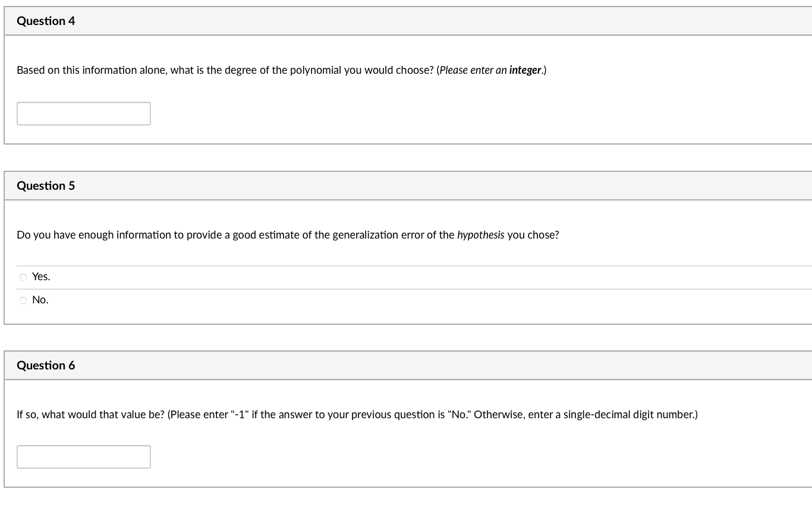Image resolution: width=812 pixels, height=514 pixels.
Task: Click the Question 5 prompt text
Action: coord(288,235)
